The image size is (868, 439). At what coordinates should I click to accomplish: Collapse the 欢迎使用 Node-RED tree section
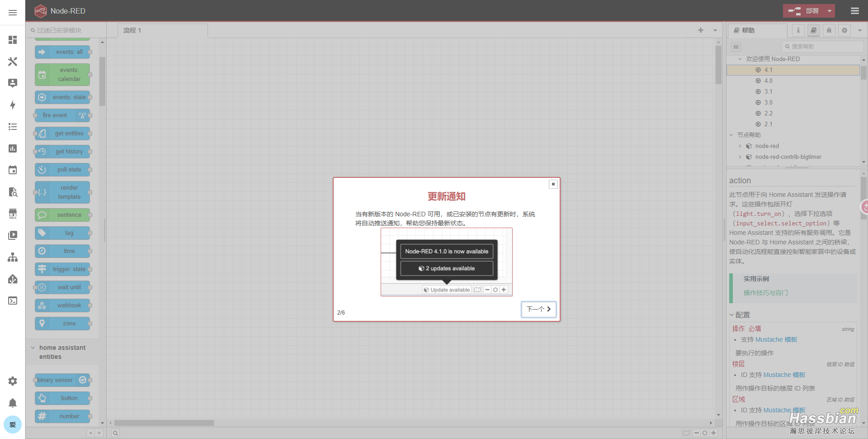point(740,59)
